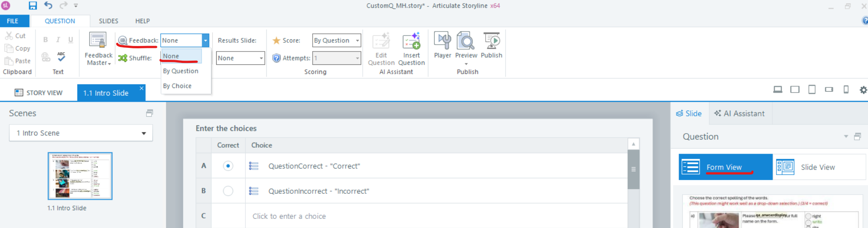Undo the last action
This screenshot has width=868, height=228.
point(48,5)
